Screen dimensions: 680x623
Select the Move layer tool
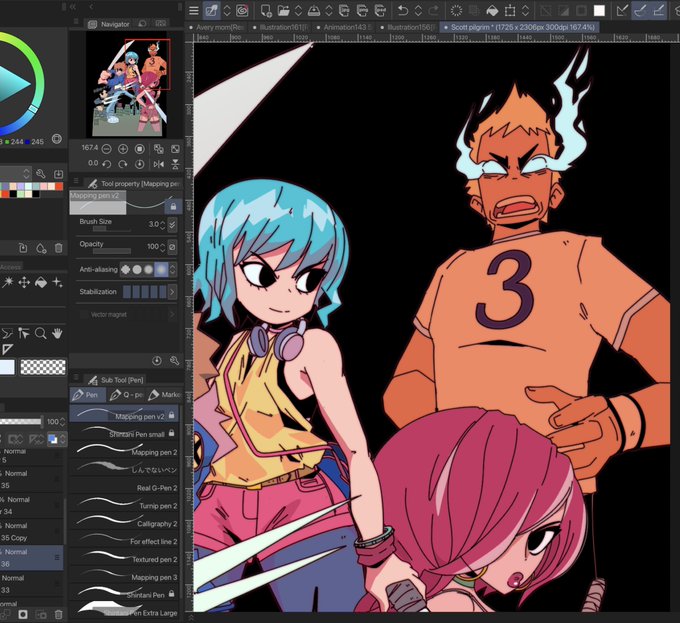pyautogui.click(x=24, y=283)
